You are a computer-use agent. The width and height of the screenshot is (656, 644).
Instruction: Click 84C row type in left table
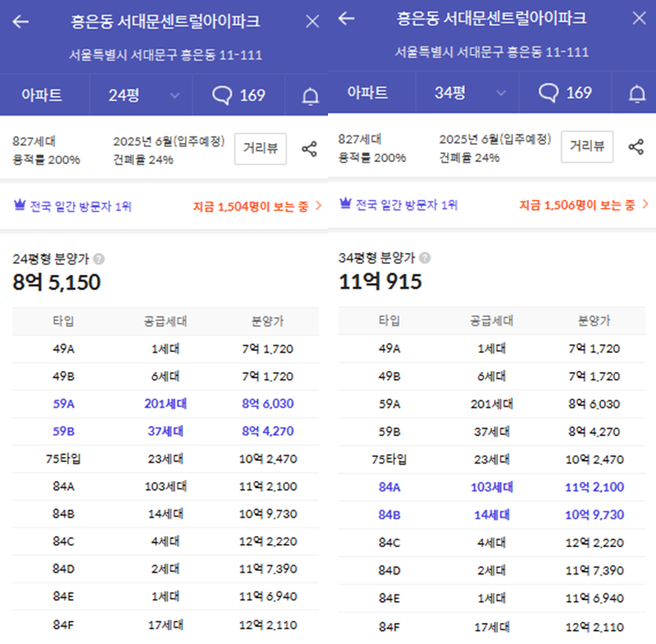point(63,541)
